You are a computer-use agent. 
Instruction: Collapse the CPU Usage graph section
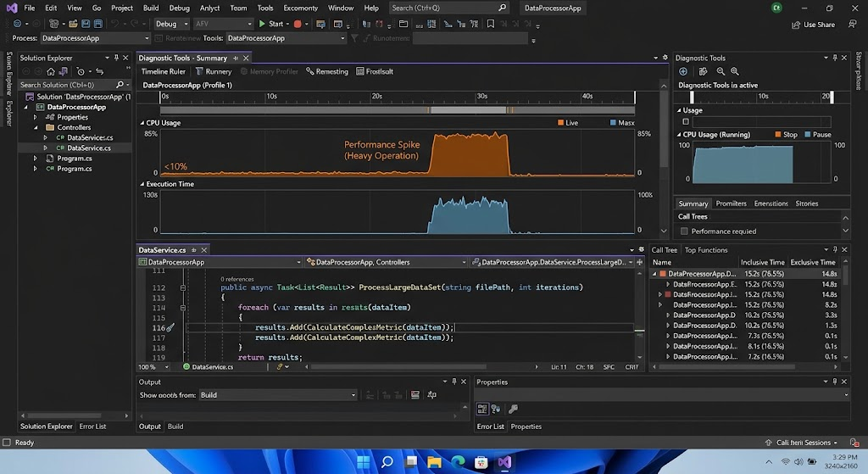[x=142, y=123]
